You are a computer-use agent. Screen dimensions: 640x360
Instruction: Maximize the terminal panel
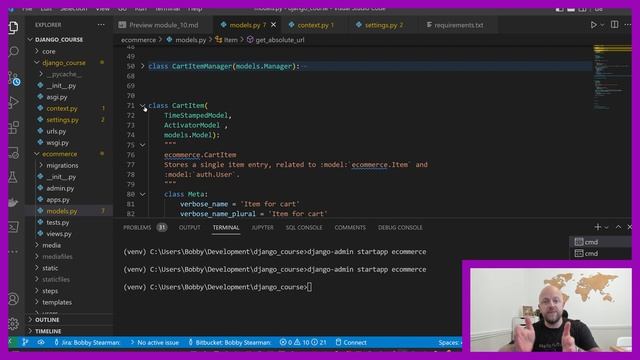click(618, 227)
